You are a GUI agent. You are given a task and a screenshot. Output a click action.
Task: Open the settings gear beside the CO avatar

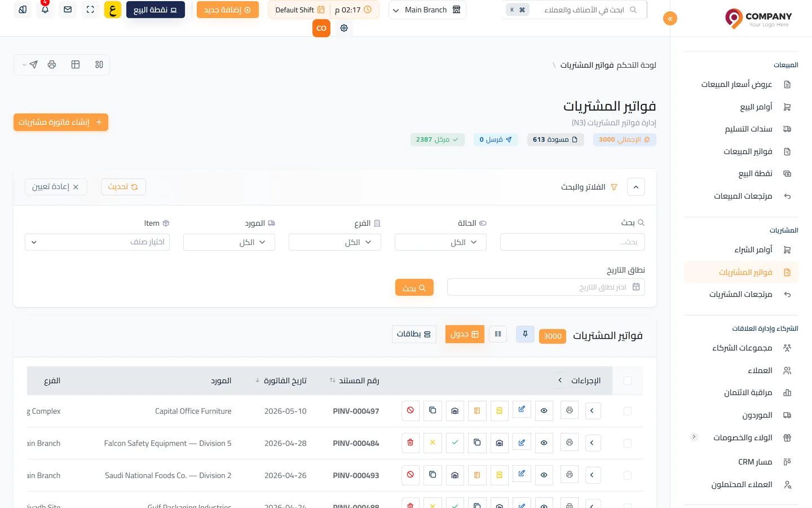pyautogui.click(x=344, y=28)
